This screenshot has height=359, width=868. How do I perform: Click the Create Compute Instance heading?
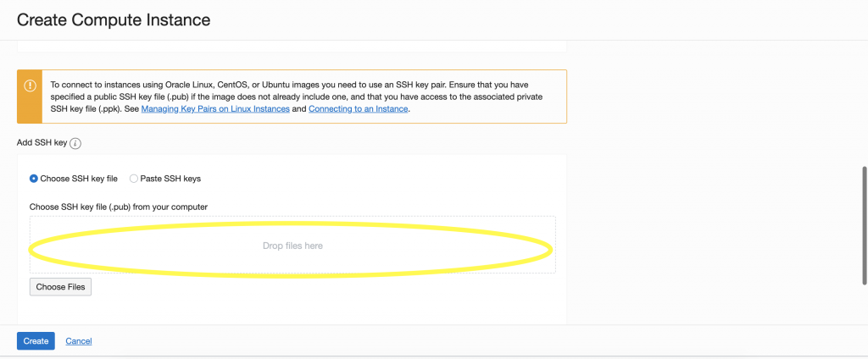point(114,20)
